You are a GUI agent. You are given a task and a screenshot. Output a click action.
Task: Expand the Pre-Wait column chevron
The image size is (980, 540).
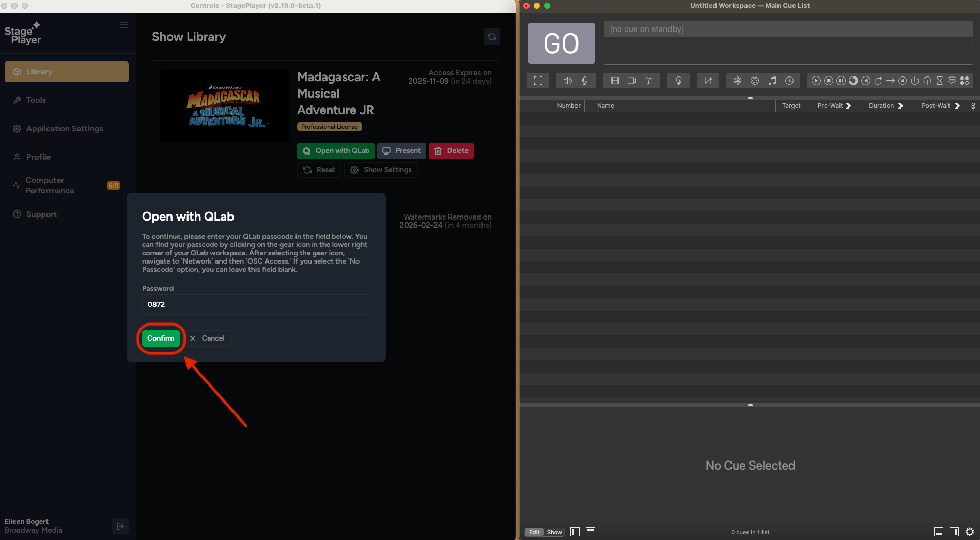click(x=848, y=106)
